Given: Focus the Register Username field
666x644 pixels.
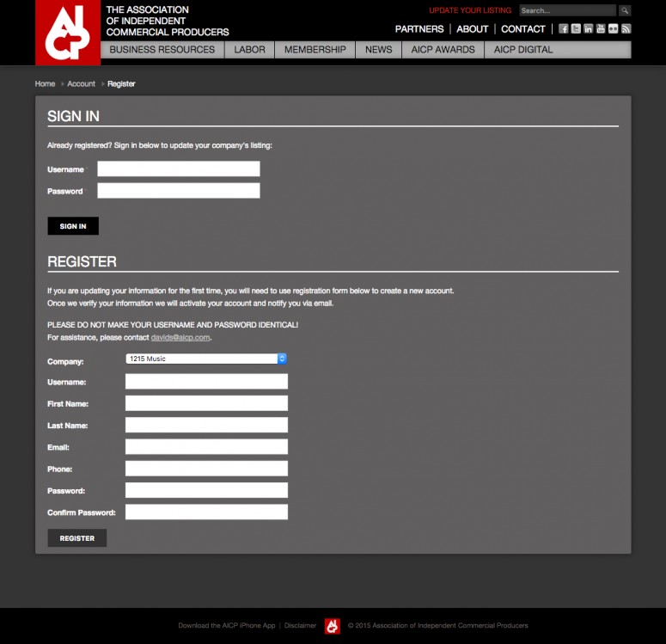Looking at the screenshot, I should point(206,382).
